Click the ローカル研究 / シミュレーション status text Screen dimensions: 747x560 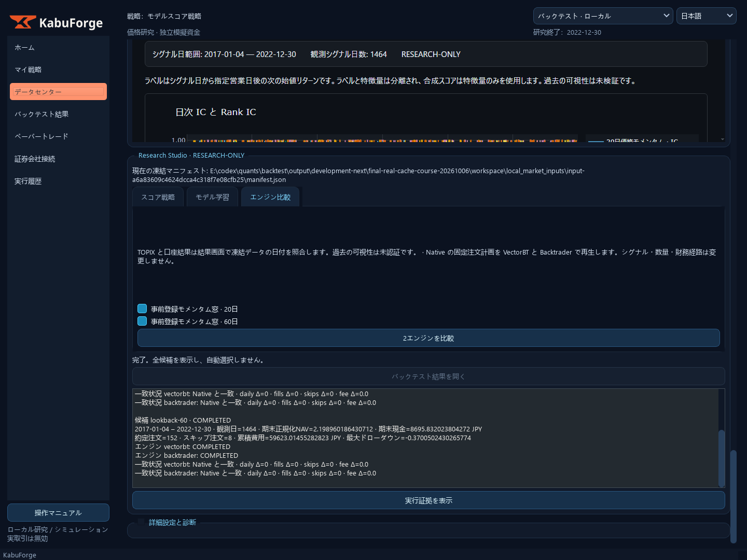58,529
